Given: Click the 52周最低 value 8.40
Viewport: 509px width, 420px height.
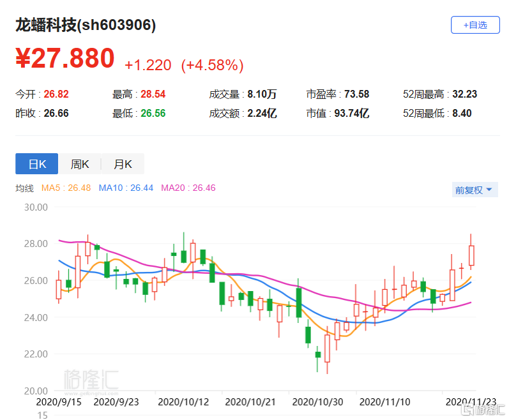Looking at the screenshot, I should coord(462,113).
